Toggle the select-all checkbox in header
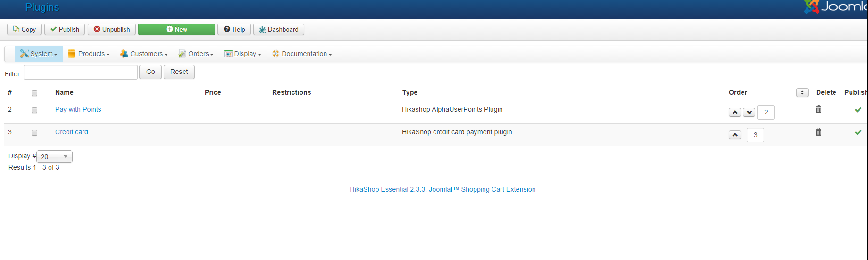This screenshot has height=260, width=868. [x=34, y=93]
